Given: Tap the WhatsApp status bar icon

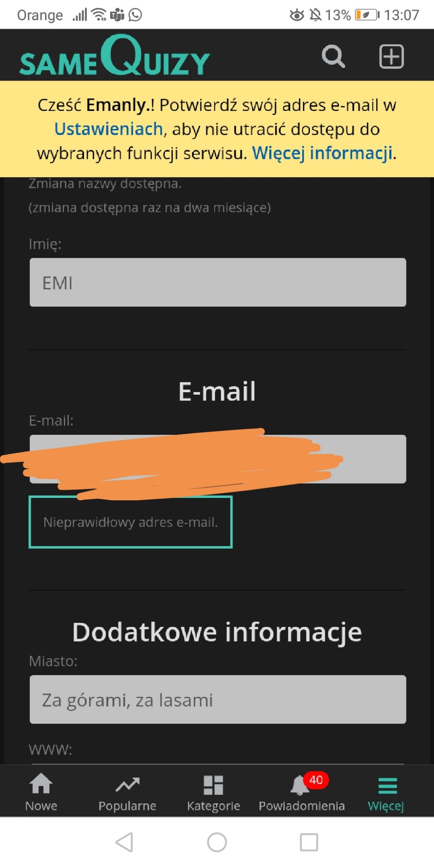Looking at the screenshot, I should 135,15.
